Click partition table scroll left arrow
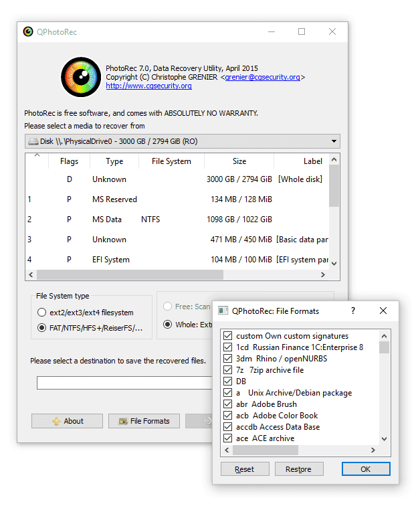Viewport: 420px width, 508px height. point(31,274)
